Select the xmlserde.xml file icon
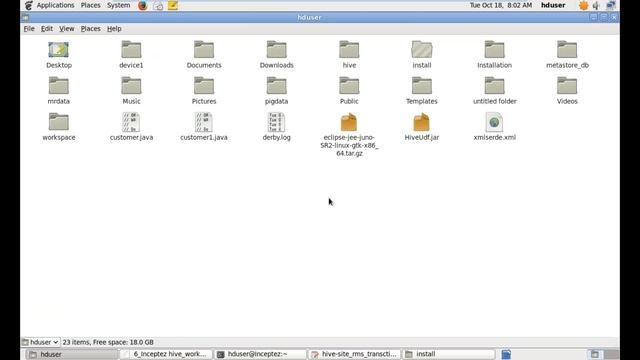This screenshot has width=640, height=360. tap(494, 122)
